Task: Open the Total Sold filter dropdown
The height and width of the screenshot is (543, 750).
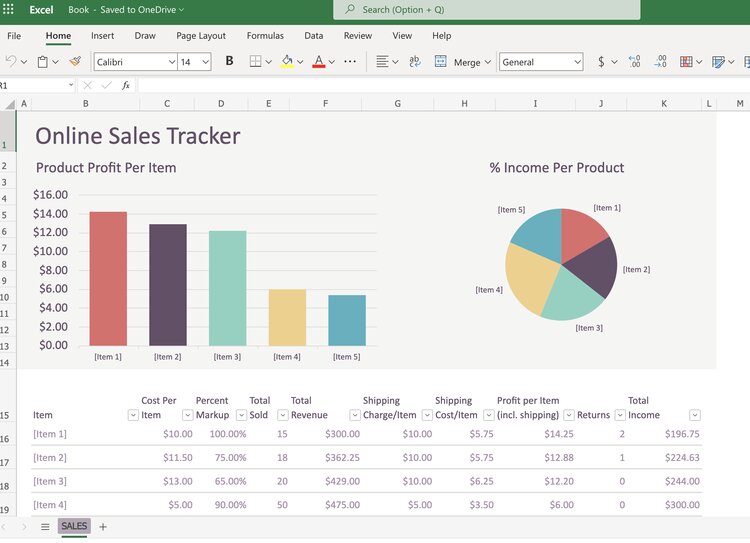Action: coord(283,415)
